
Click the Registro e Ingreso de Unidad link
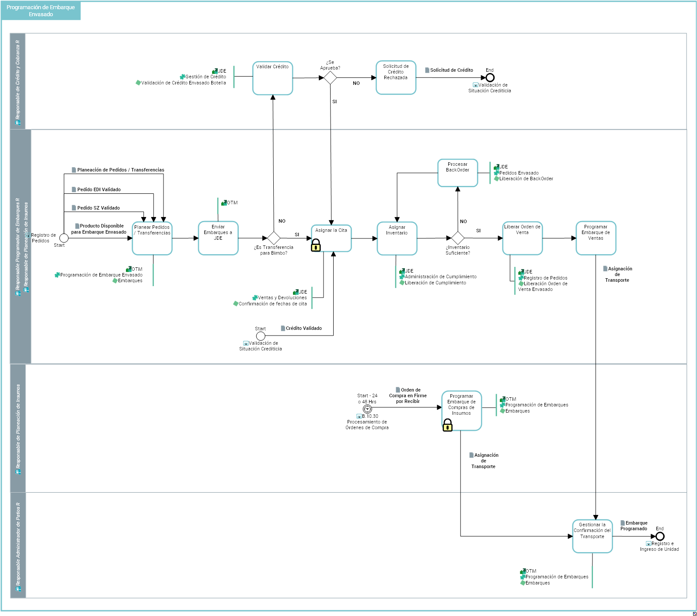click(659, 546)
